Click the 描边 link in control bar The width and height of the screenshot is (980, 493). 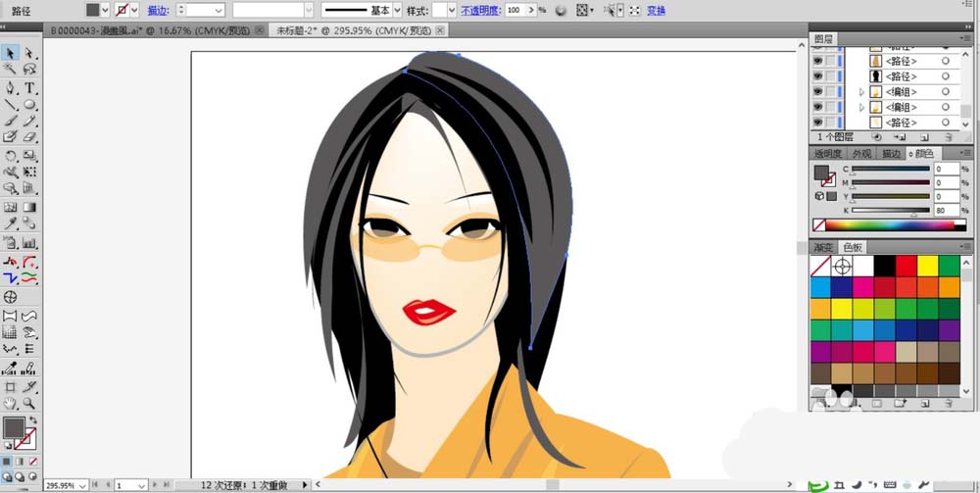[x=158, y=11]
